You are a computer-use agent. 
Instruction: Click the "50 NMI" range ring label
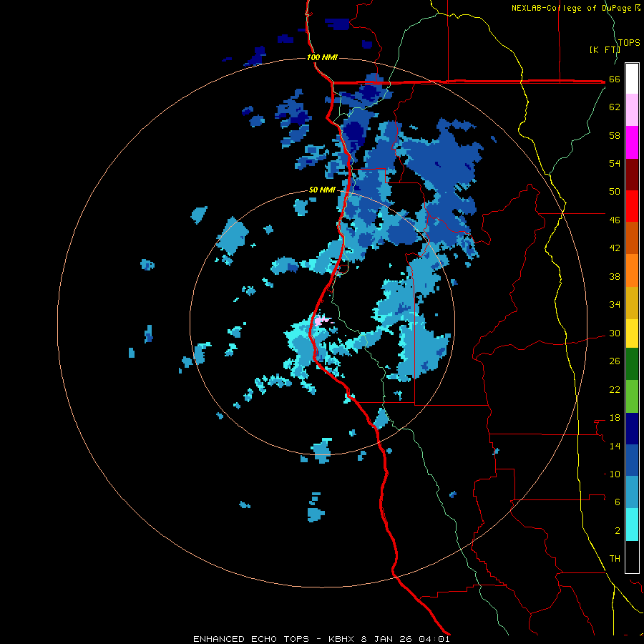[322, 190]
